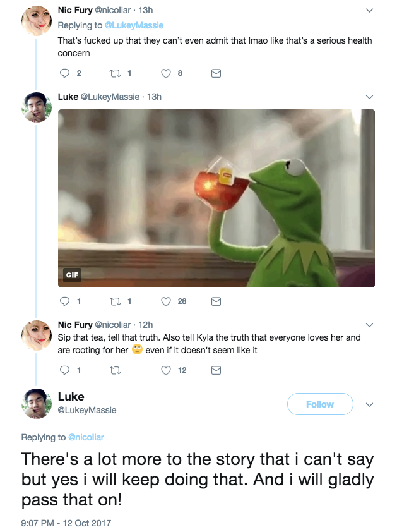
Task: Open Luke's avatar in the main tweet
Action: click(x=37, y=403)
